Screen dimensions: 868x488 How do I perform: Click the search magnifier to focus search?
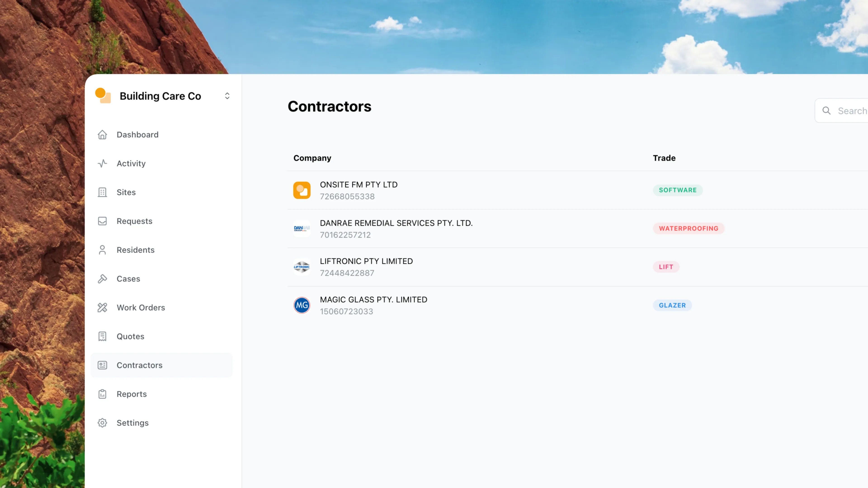(826, 111)
